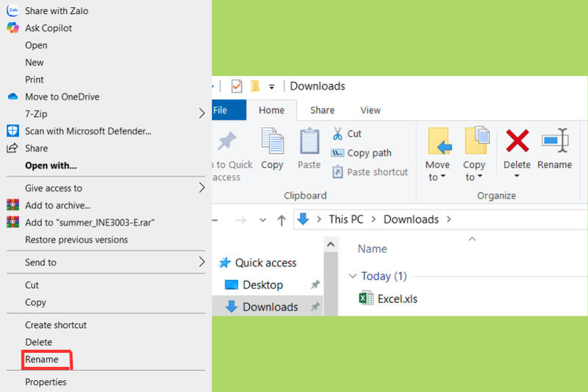Choose Open with... in context menu
The width and height of the screenshot is (588, 392).
coord(51,165)
